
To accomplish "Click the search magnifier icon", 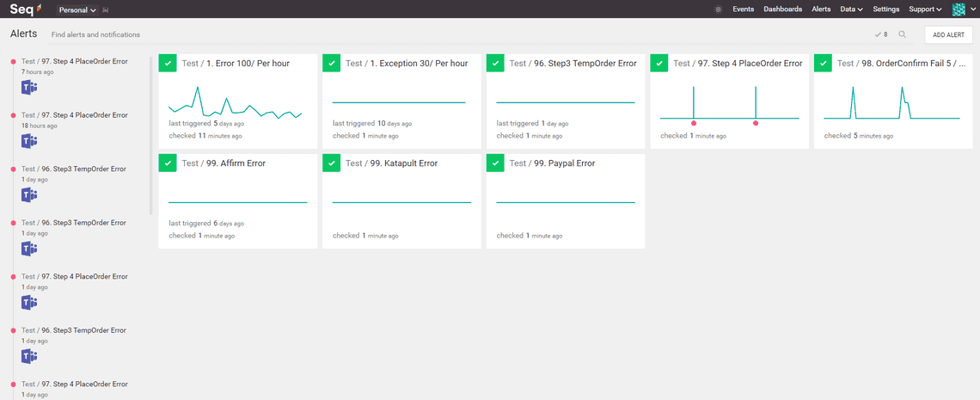I will 902,34.
